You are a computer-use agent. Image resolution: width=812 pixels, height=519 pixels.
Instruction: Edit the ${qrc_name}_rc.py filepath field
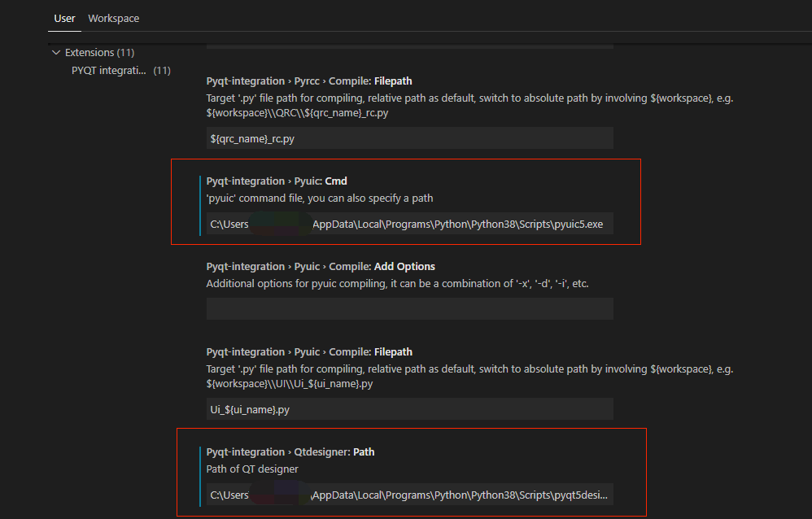pos(409,137)
